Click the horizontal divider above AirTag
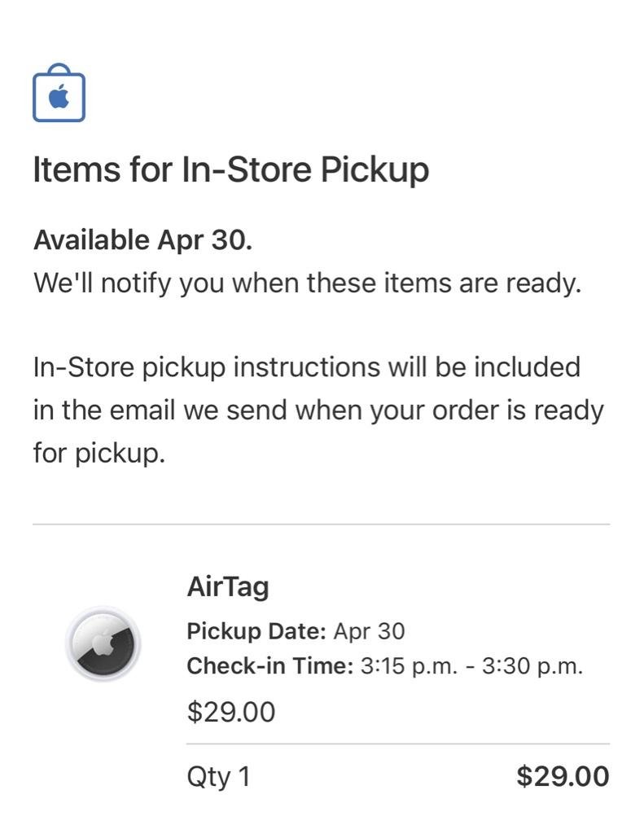Viewport: 644px width, 834px height. point(321,525)
